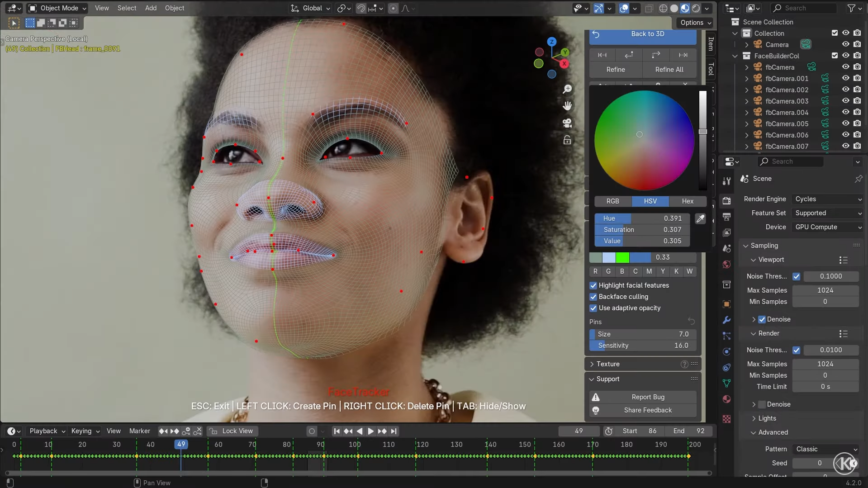Switch viewport to Rendered shading mode
868x488 pixels.
point(697,8)
